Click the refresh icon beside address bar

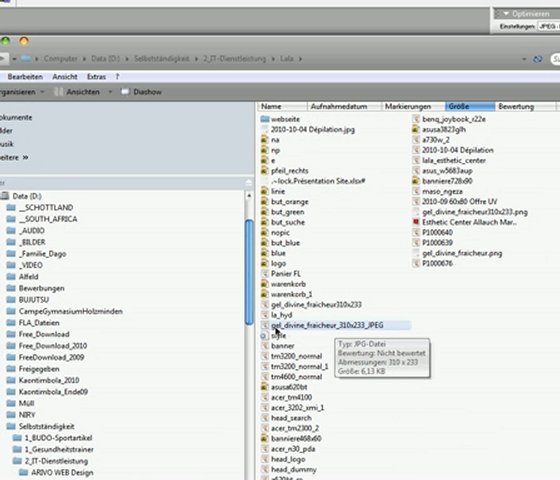[538, 59]
